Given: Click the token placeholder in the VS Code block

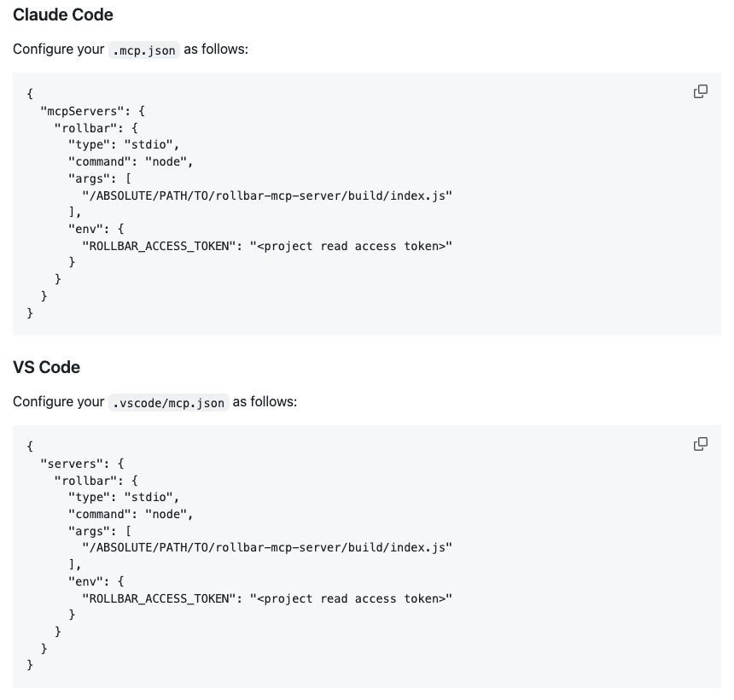Looking at the screenshot, I should click(350, 598).
